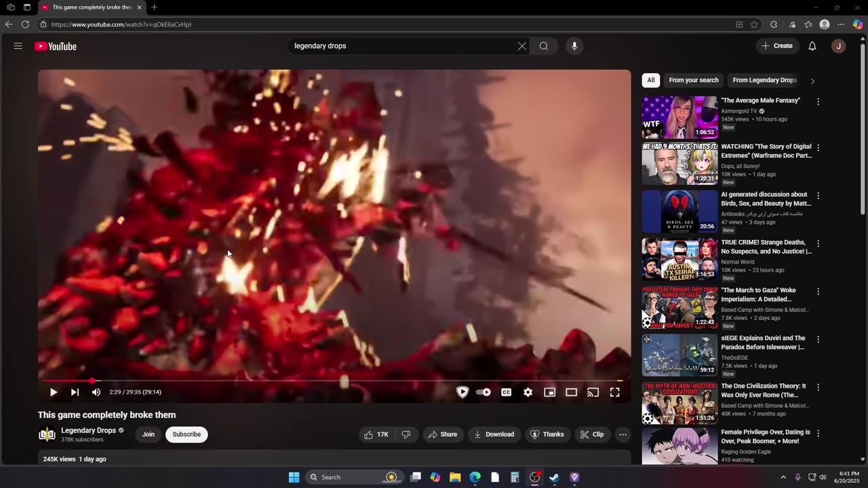This screenshot has width=868, height=488.
Task: Share this video
Action: pyautogui.click(x=443, y=434)
